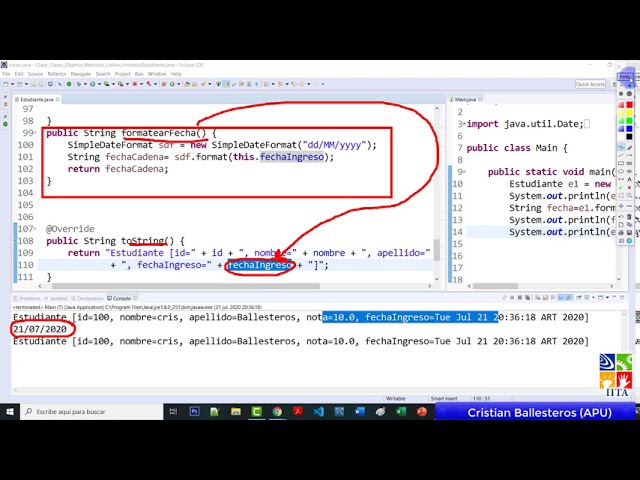The image size is (640, 480).
Task: Click the minus icon in annotation toolbar
Action: [629, 206]
